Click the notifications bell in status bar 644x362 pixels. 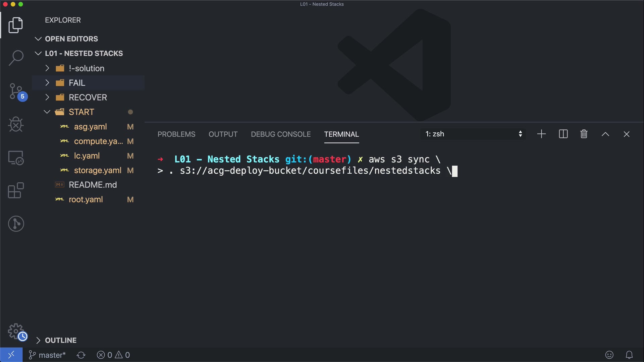[629, 355]
